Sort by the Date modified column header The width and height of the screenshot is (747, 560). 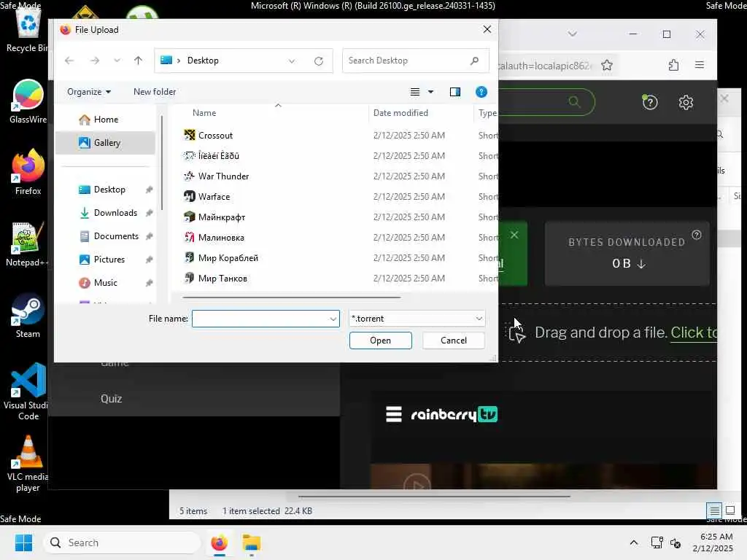pos(400,113)
